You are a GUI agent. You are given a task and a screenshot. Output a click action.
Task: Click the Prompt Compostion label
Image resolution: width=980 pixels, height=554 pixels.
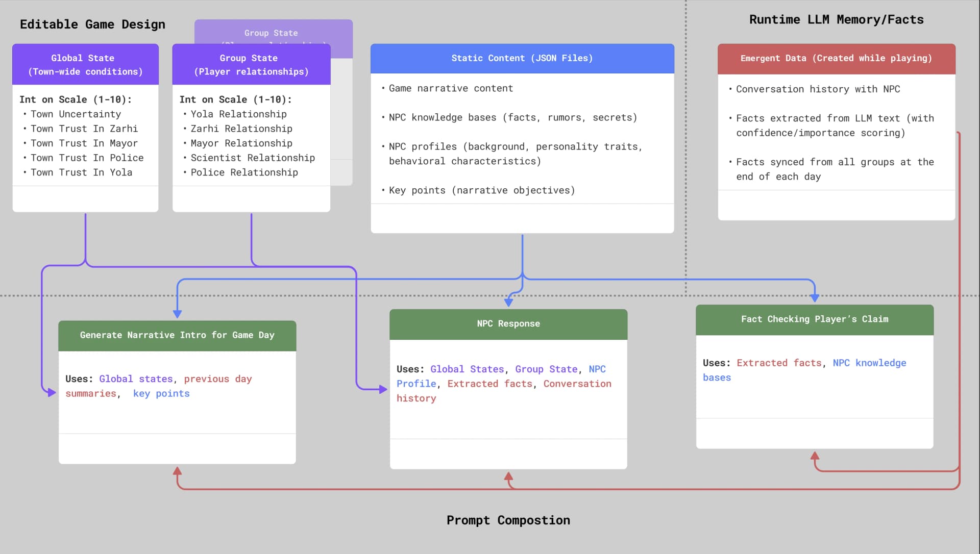click(508, 520)
